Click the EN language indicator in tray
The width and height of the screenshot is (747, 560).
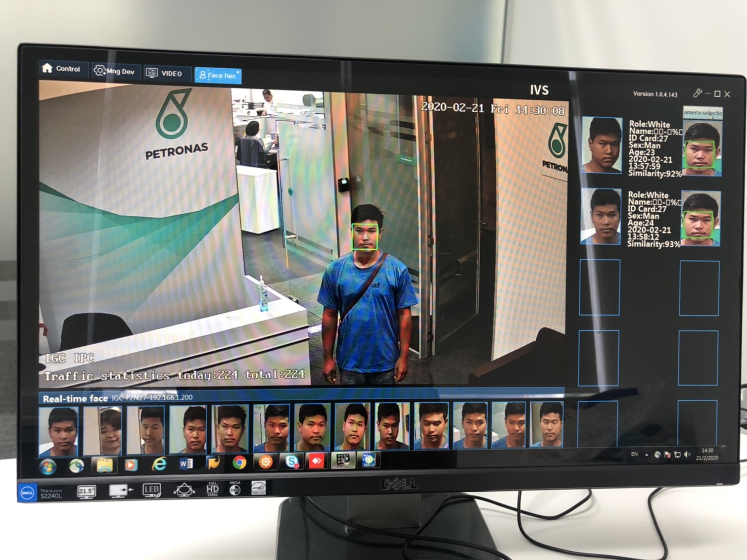[x=634, y=454]
